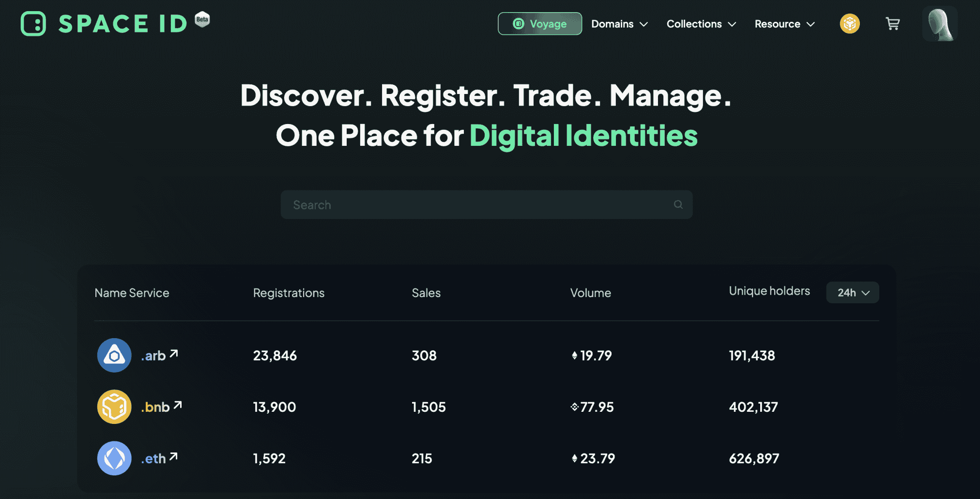
Task: Select the 191,438 unique holders value
Action: click(x=752, y=356)
